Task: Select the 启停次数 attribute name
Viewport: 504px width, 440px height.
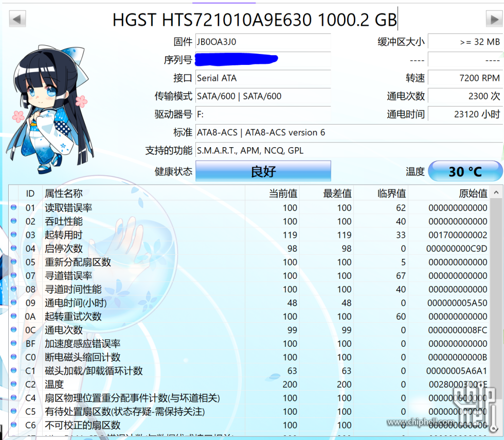Action: pos(64,249)
